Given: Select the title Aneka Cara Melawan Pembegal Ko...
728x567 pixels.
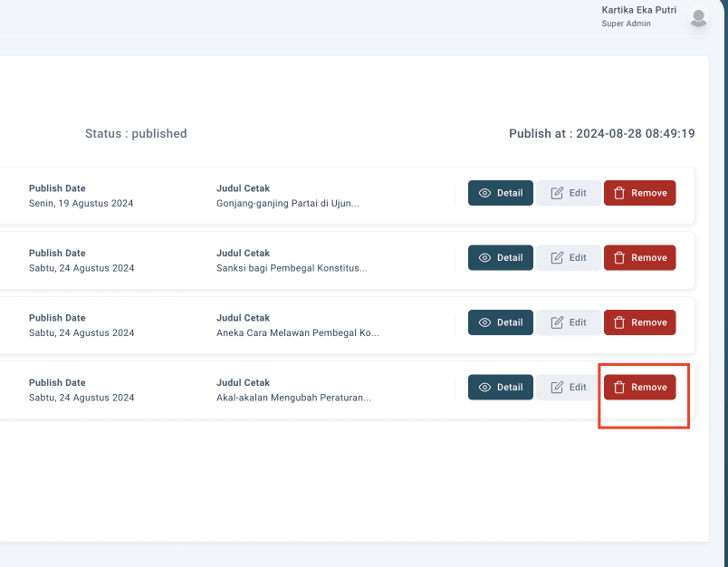Looking at the screenshot, I should [298, 333].
